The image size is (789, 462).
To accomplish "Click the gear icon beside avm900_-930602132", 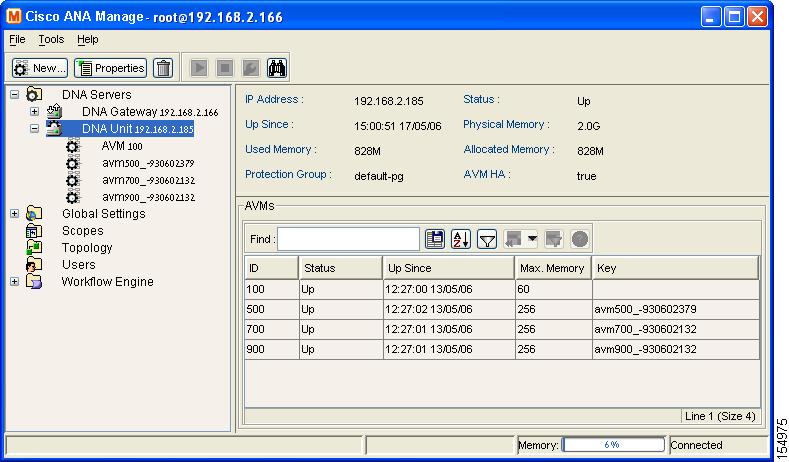I will pos(72,197).
